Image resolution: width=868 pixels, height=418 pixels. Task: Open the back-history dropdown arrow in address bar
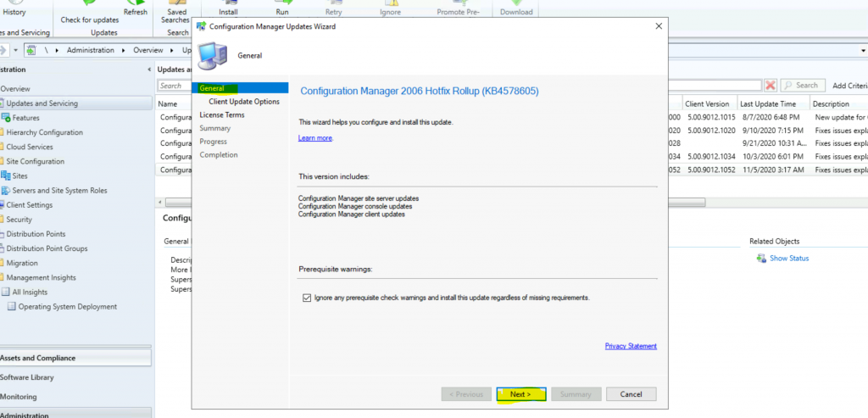[15, 50]
